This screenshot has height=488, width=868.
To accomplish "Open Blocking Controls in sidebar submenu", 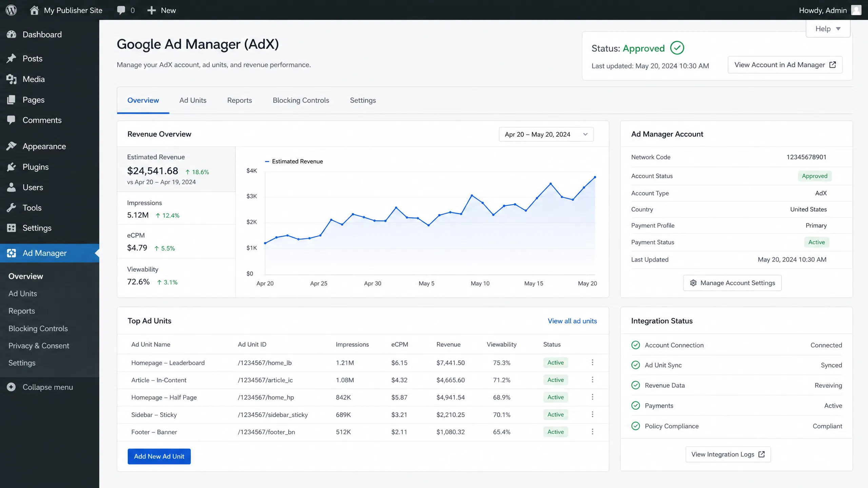I will (38, 328).
